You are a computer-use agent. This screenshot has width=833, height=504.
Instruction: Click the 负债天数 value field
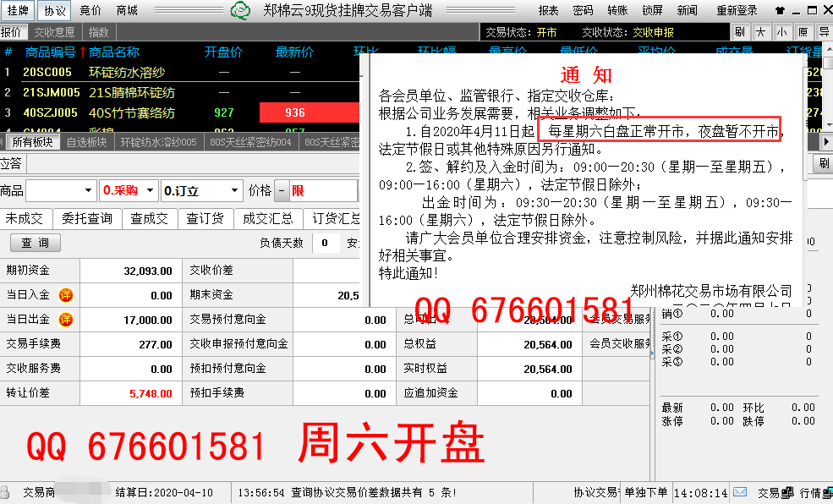tap(325, 243)
